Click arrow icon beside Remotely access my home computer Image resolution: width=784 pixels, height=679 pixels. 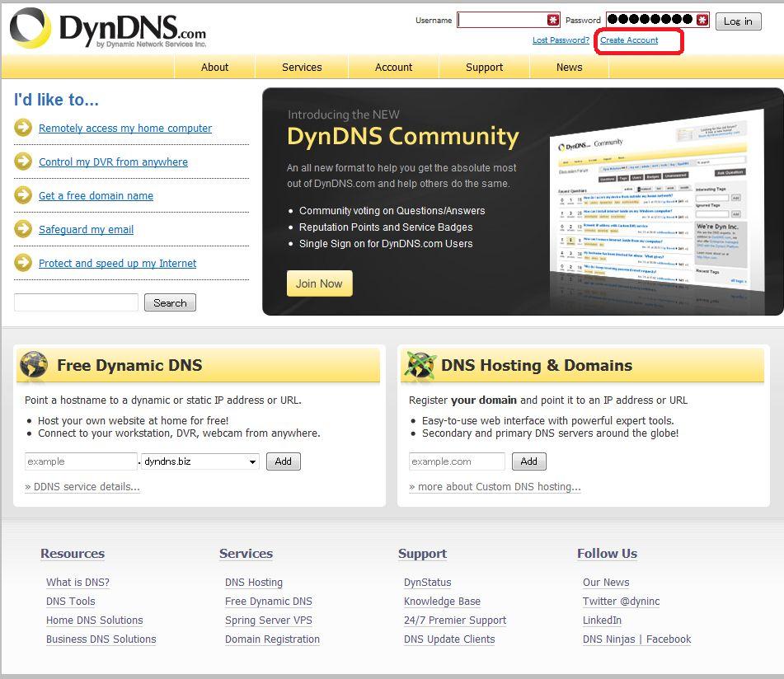[23, 128]
